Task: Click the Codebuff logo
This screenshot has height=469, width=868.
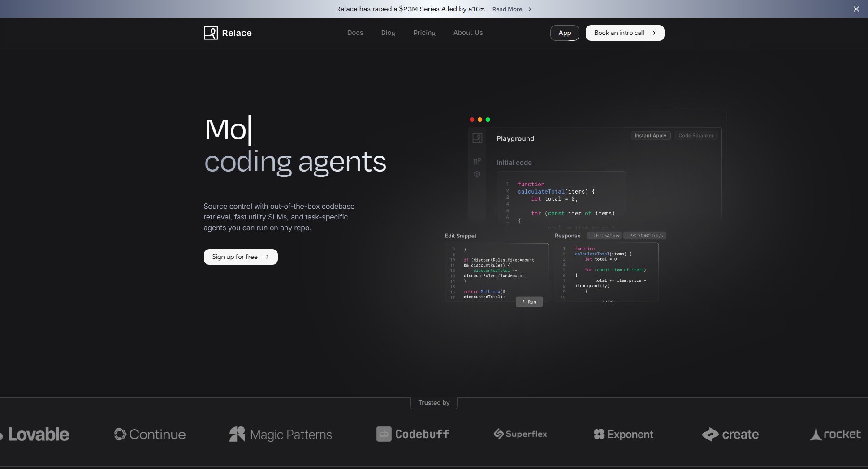Action: pos(412,434)
